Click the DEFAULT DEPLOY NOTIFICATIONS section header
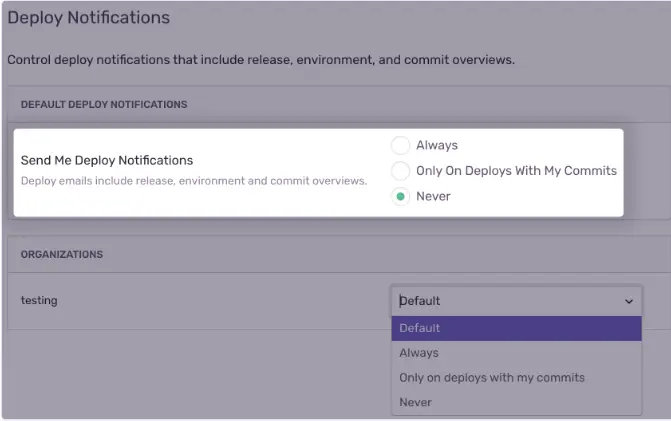The height and width of the screenshot is (421, 671). [104, 104]
